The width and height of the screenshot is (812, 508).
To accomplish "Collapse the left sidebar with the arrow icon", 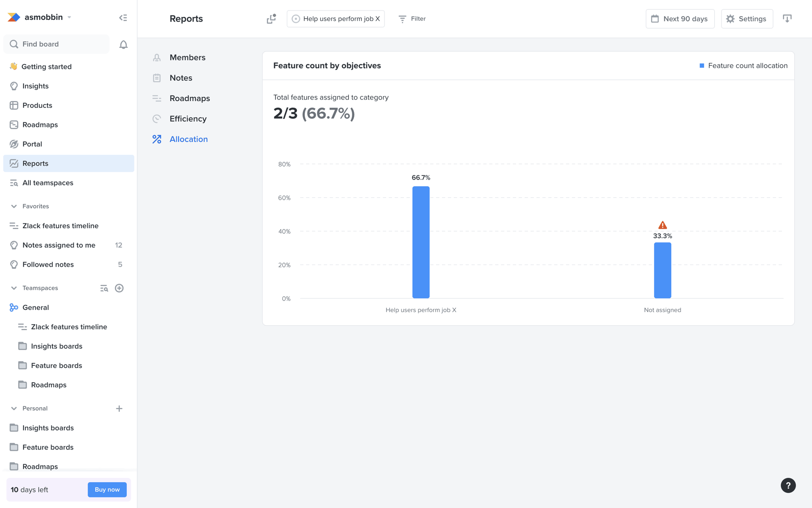I will pos(123,18).
